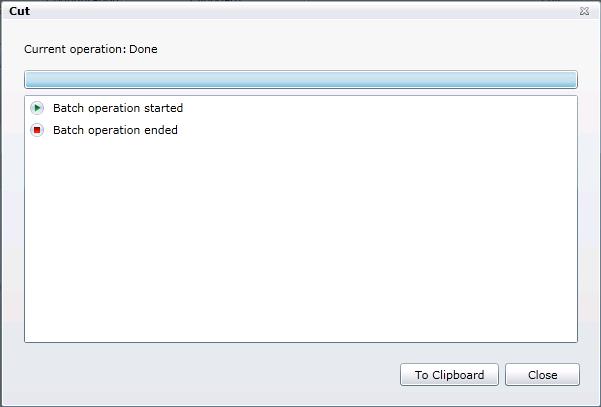Click the empty title bar area of the Cut dialog
This screenshot has height=407, width=601.
pyautogui.click(x=300, y=12)
